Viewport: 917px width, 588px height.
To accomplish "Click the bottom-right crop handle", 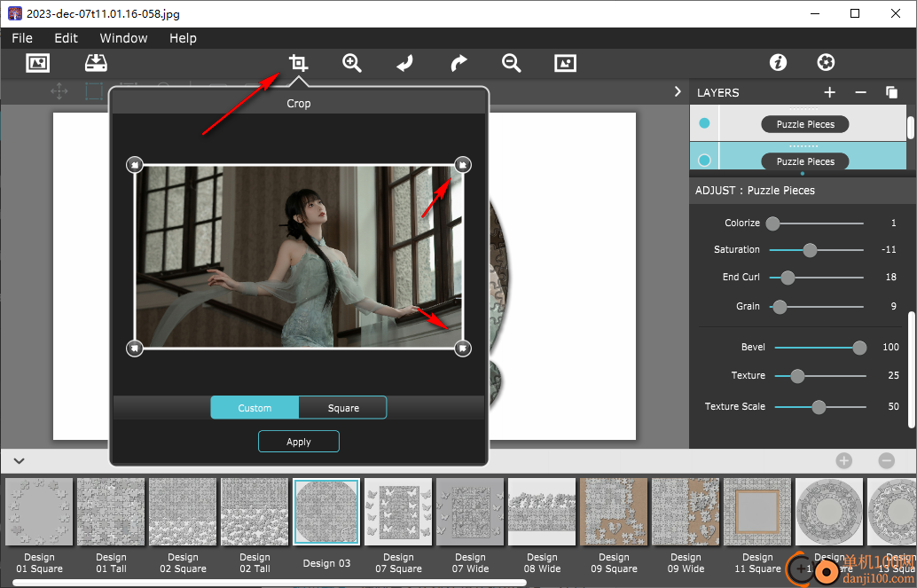I will 463,349.
